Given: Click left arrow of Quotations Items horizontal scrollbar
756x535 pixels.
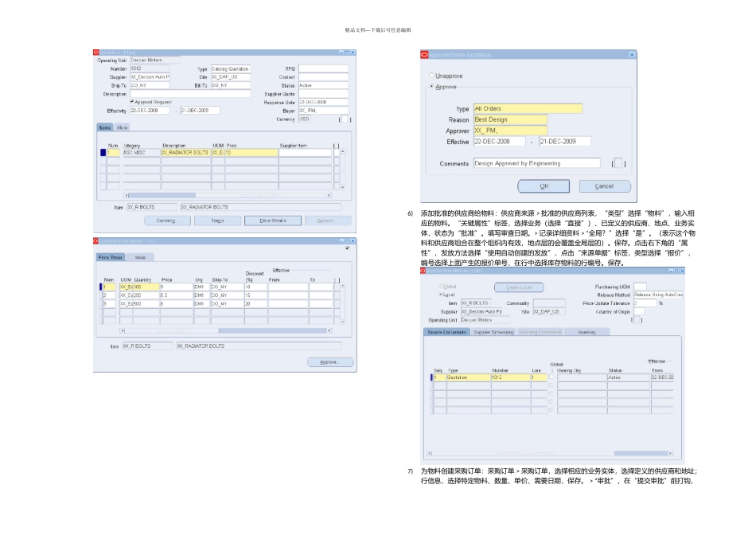Looking at the screenshot, I should coord(127,195).
